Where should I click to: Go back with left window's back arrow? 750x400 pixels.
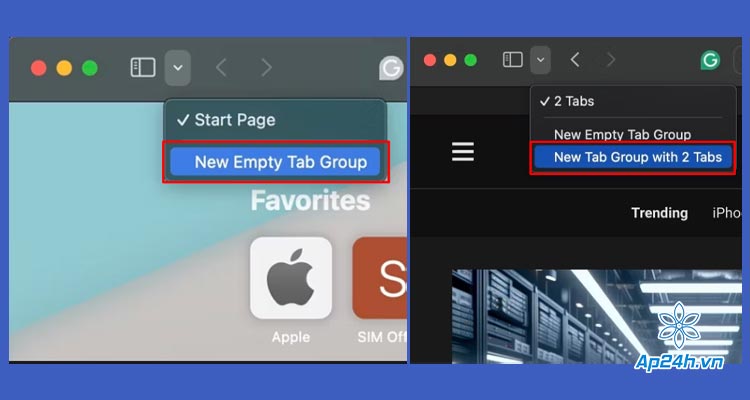point(221,68)
